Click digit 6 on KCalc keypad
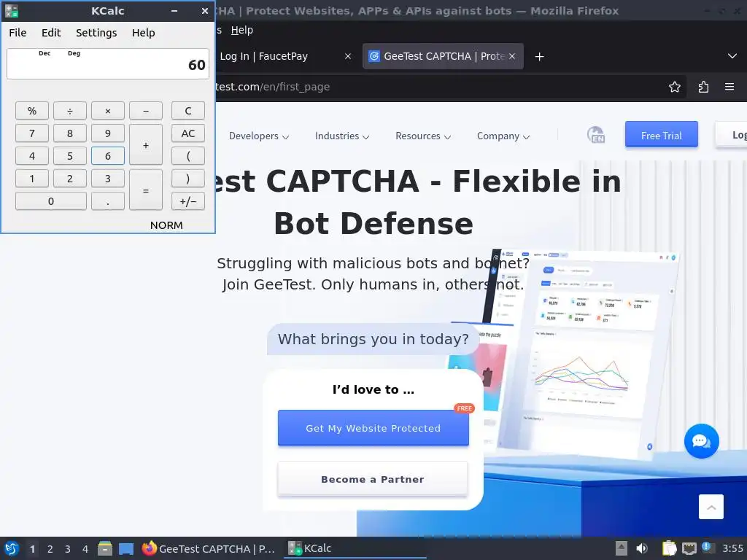Viewport: 747px width, 560px height. pos(108,156)
